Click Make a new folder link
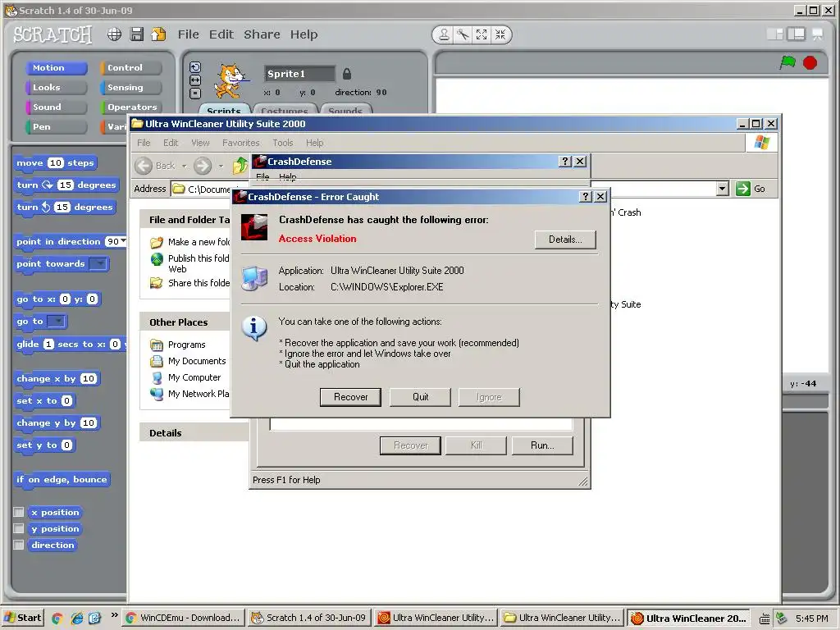 coord(199,242)
